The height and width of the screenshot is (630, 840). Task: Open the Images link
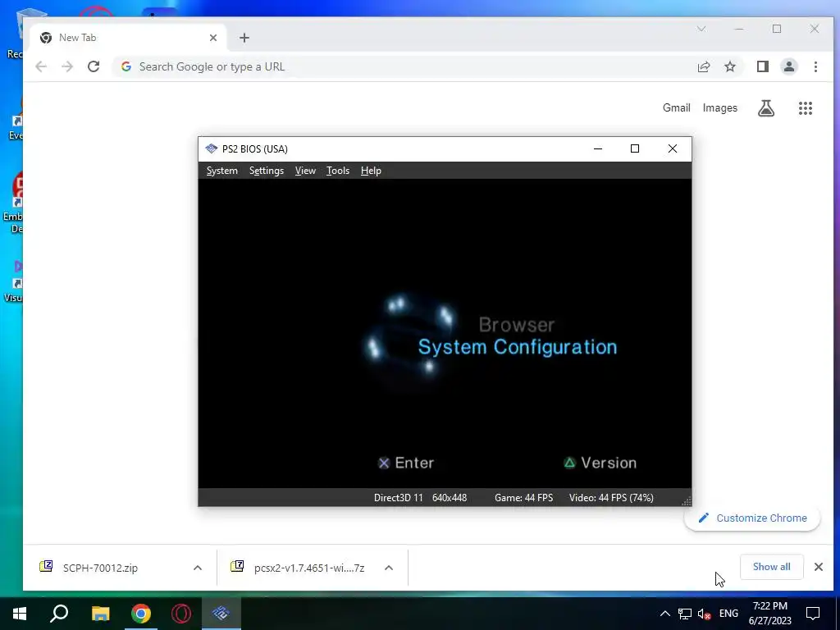[x=720, y=107]
